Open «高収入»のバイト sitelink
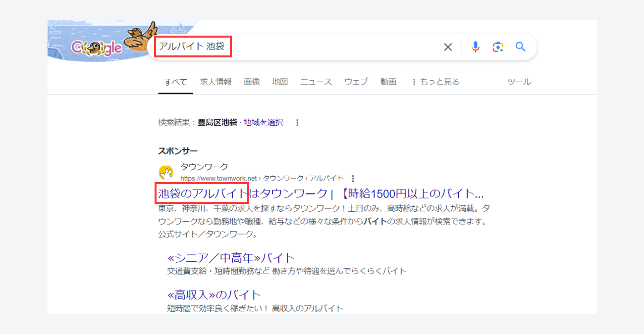644x334 pixels. click(214, 295)
